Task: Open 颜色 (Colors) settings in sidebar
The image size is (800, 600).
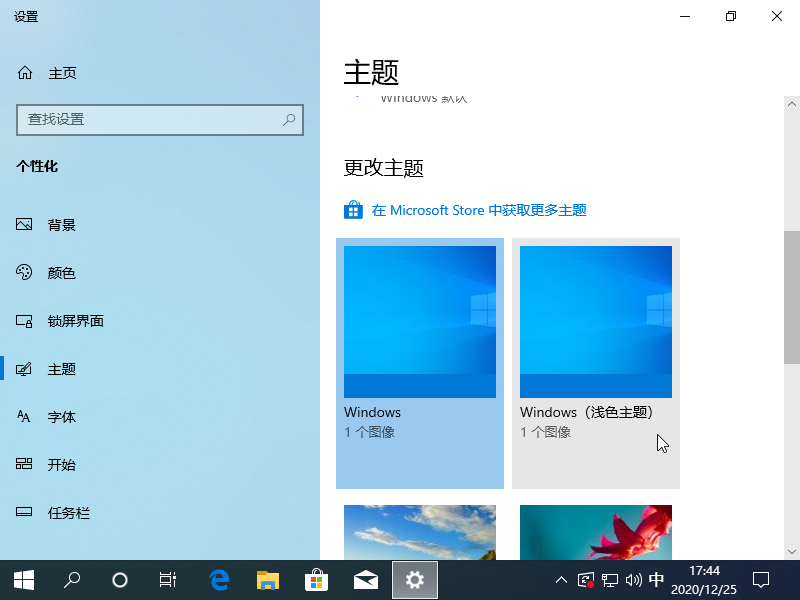Action: [x=60, y=272]
